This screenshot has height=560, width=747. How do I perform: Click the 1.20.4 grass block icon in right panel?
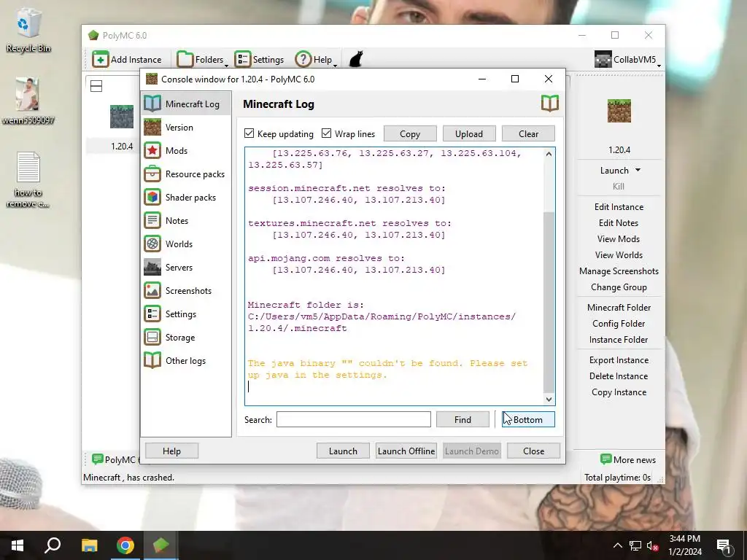click(x=619, y=111)
